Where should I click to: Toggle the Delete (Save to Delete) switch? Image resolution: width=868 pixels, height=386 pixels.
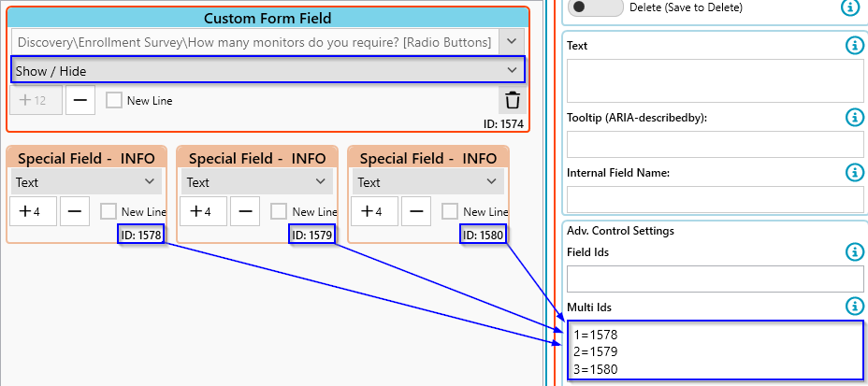coord(596,7)
